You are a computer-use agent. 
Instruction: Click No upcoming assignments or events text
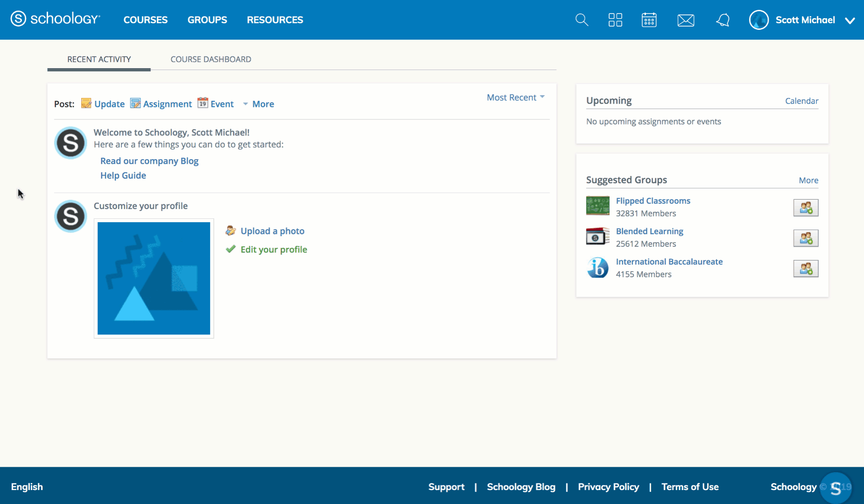[653, 121]
